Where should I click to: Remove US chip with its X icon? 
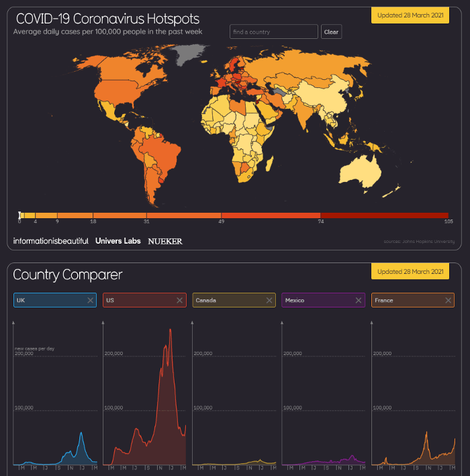[x=180, y=300]
